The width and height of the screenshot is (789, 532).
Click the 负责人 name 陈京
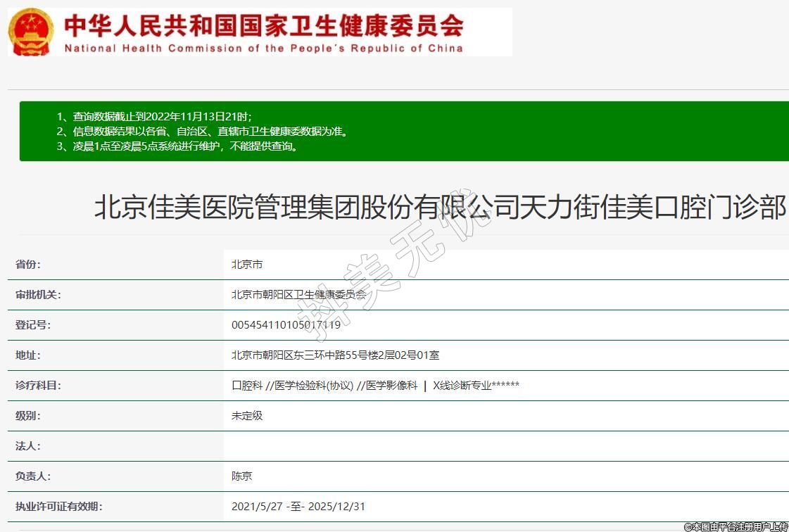point(241,476)
